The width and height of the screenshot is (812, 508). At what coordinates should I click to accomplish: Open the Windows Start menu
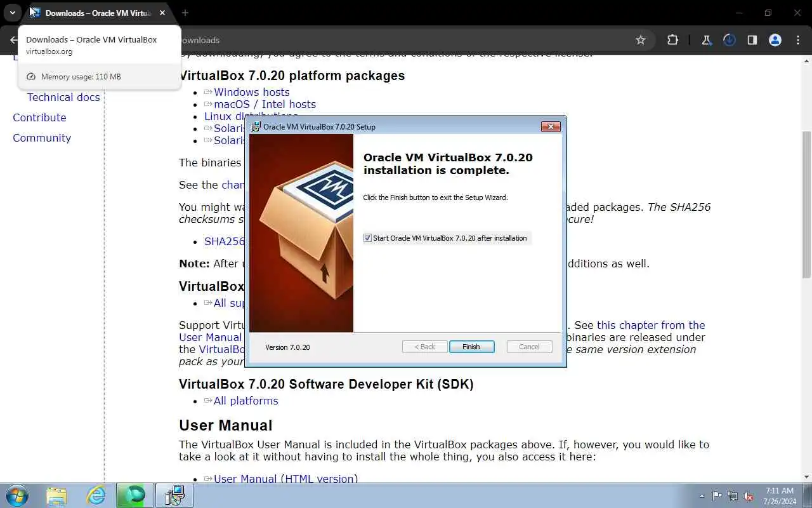tap(16, 495)
